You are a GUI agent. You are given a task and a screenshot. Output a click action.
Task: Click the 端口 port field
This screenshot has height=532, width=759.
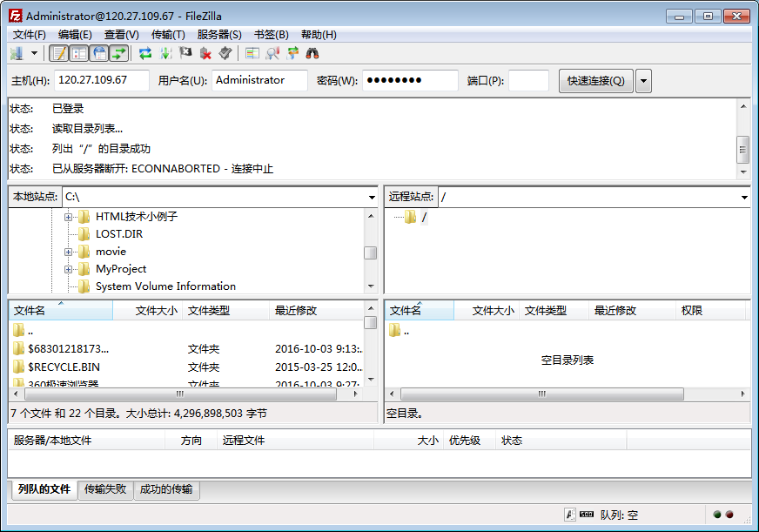pos(528,80)
